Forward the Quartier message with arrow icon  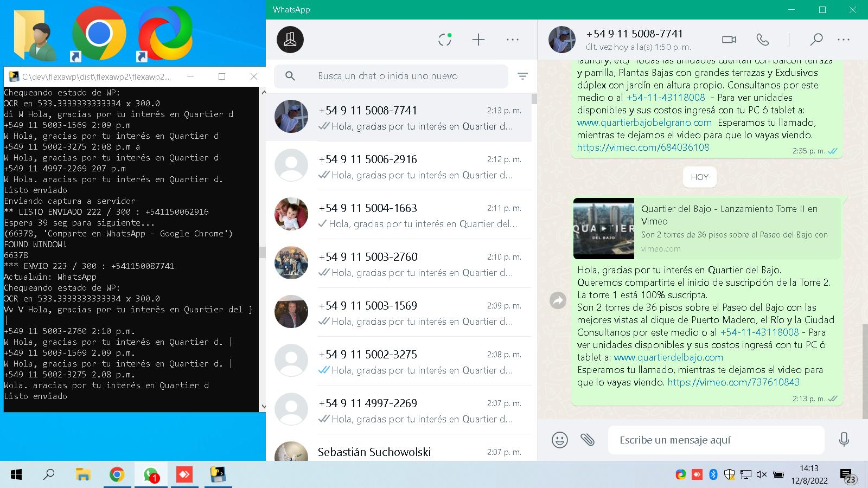pyautogui.click(x=558, y=300)
